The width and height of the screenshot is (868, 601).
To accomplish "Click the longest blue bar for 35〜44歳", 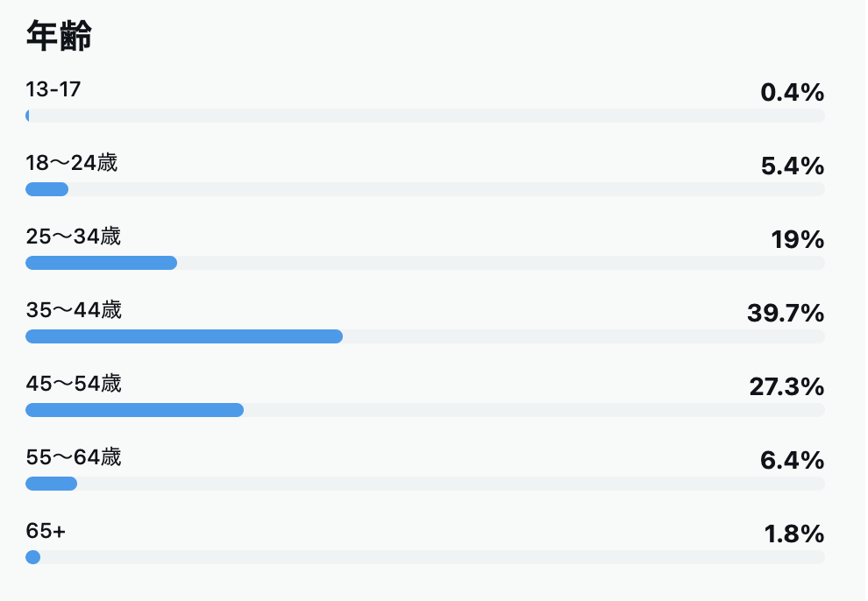I will click(x=184, y=336).
